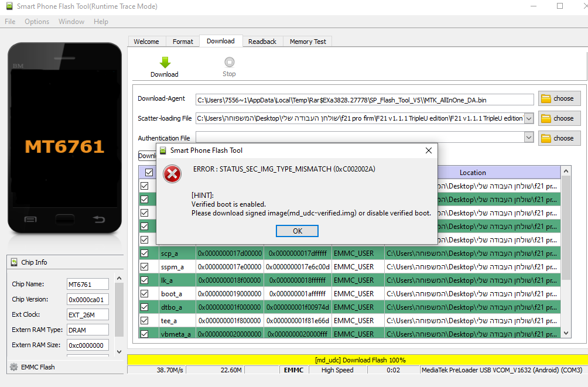The width and height of the screenshot is (588, 387).
Task: Click the Location column header
Action: pos(473,173)
